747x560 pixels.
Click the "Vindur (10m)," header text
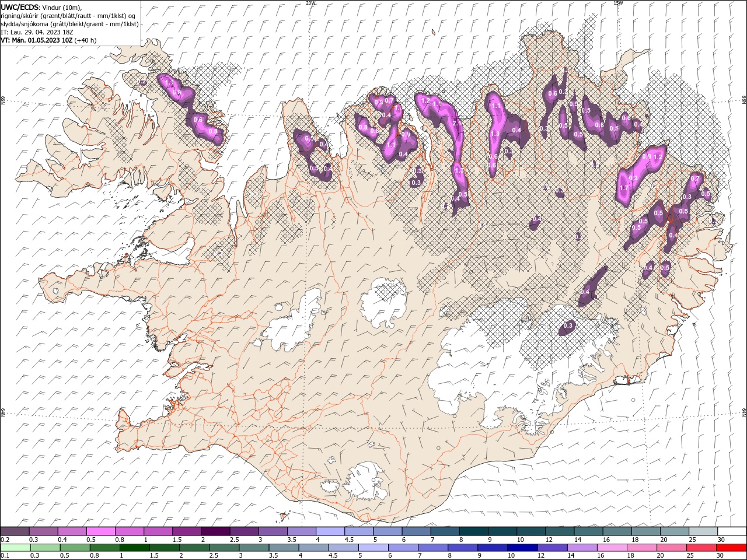(62, 7)
